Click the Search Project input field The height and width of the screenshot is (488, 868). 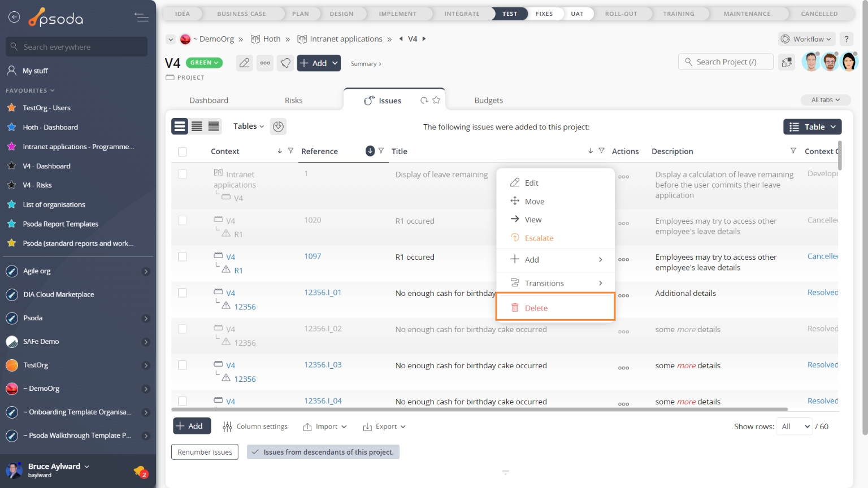(x=726, y=62)
